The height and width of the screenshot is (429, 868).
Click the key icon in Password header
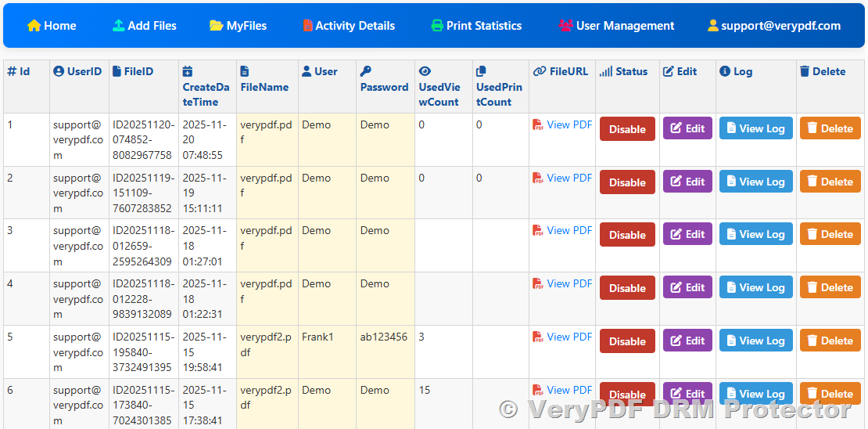pos(366,71)
